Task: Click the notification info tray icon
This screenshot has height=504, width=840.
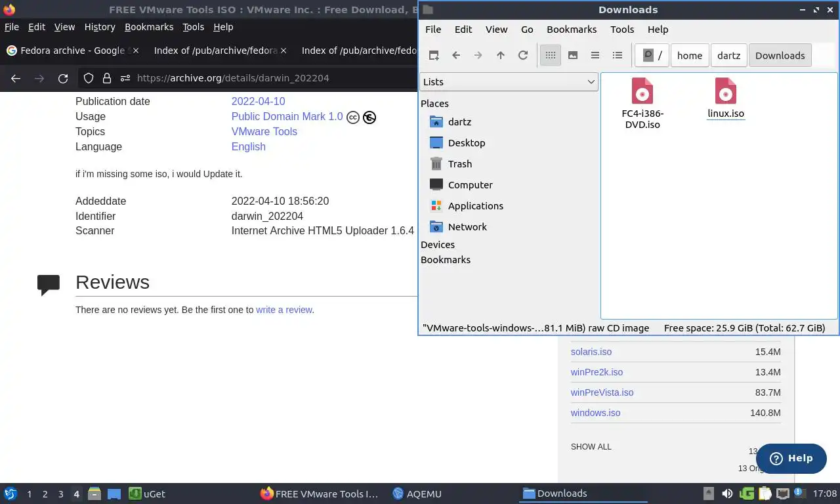Action: (799, 493)
